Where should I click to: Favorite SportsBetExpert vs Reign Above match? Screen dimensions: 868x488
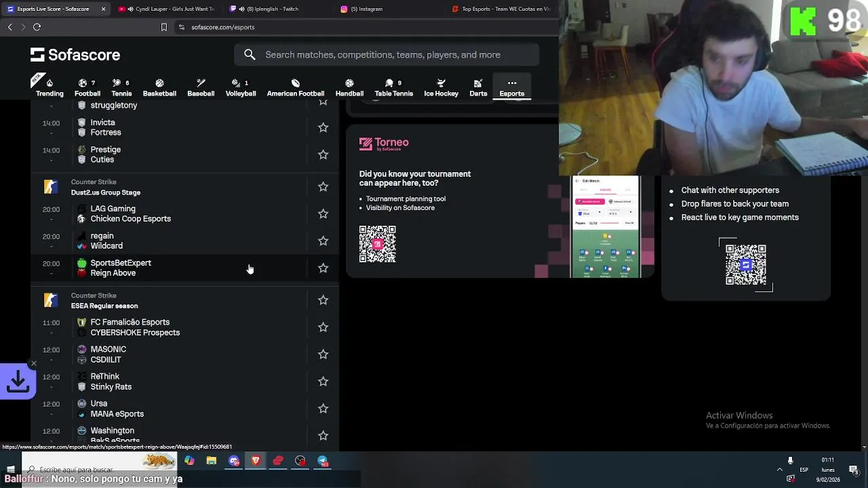click(x=323, y=268)
